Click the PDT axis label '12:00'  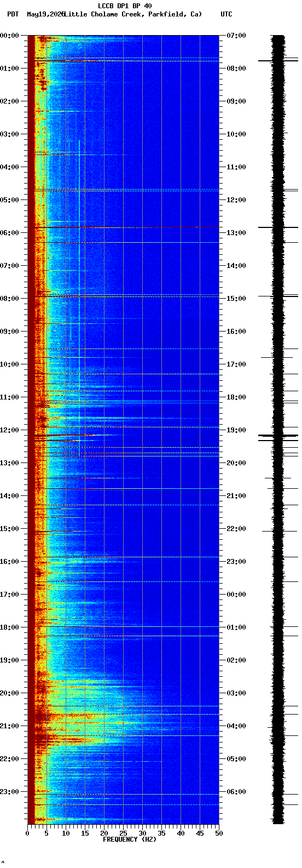coord(9,430)
